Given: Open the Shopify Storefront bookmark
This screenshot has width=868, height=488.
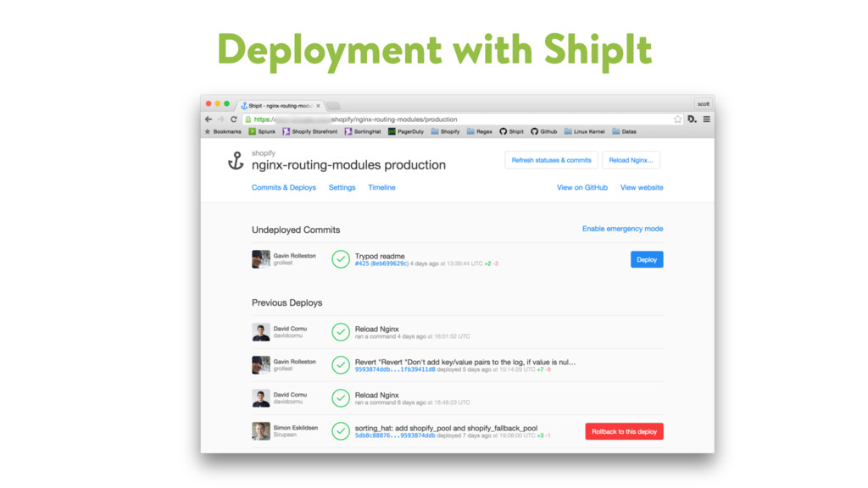Looking at the screenshot, I should point(310,131).
